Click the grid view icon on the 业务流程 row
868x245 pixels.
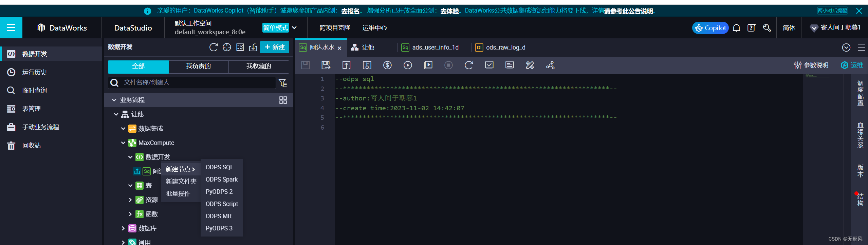click(x=283, y=100)
